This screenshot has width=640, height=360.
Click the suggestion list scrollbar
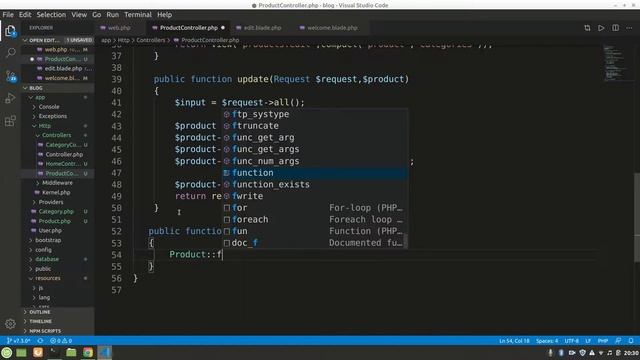click(x=405, y=240)
